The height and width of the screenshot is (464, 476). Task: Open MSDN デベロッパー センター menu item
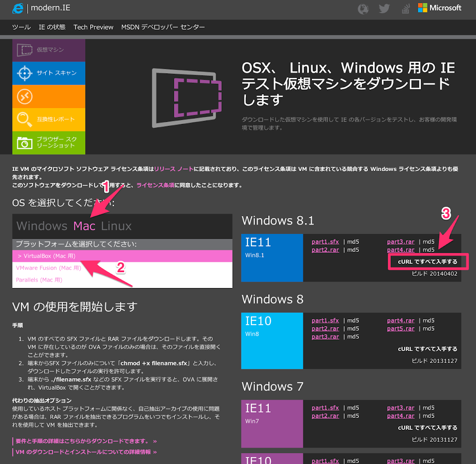163,27
